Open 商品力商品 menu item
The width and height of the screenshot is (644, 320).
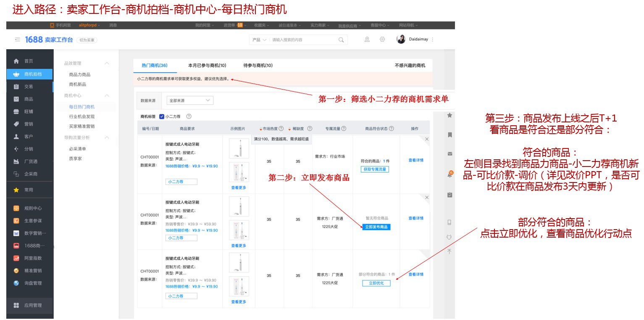pos(80,74)
